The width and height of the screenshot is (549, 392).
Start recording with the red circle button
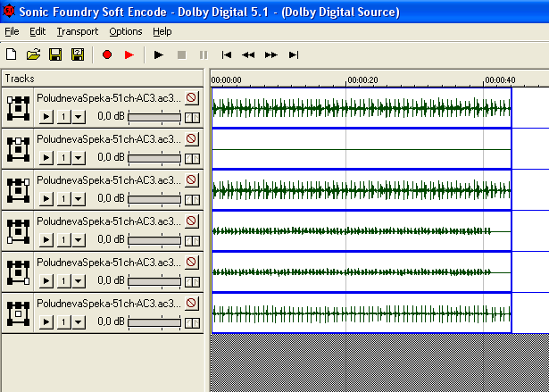(x=107, y=54)
